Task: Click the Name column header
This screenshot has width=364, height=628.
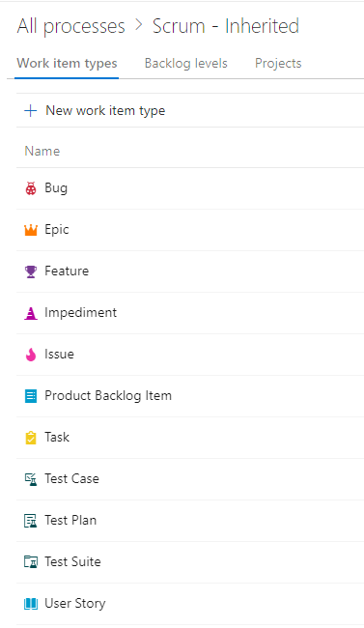Action: pyautogui.click(x=42, y=151)
